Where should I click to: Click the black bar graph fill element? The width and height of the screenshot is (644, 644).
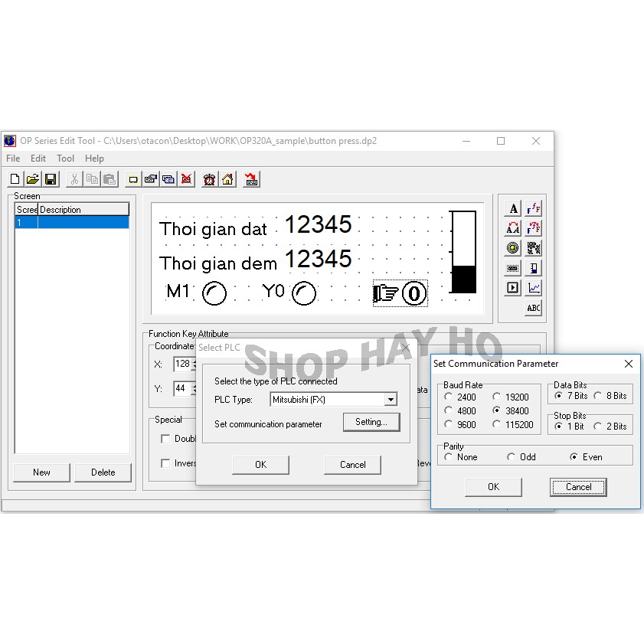[x=465, y=280]
